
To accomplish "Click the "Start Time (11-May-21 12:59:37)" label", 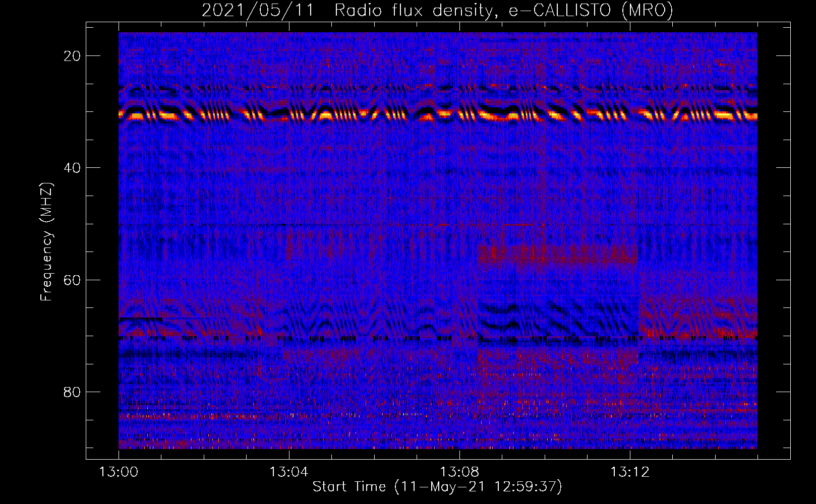I will [437, 487].
